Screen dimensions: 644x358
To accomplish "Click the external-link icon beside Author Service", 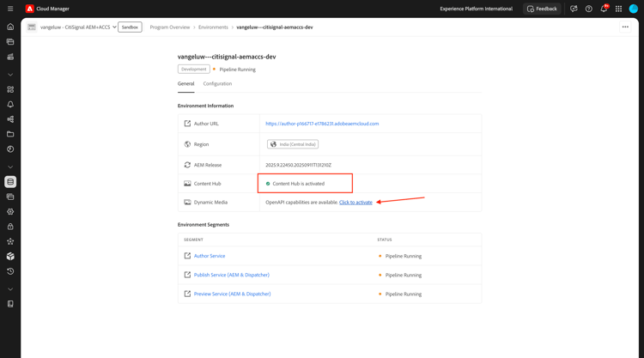I will pyautogui.click(x=187, y=256).
